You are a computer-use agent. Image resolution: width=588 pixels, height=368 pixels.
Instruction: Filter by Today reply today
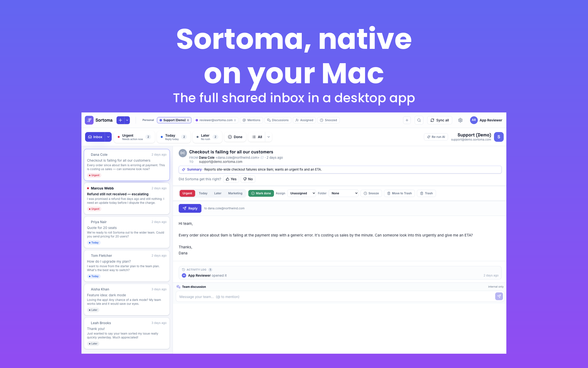click(174, 137)
